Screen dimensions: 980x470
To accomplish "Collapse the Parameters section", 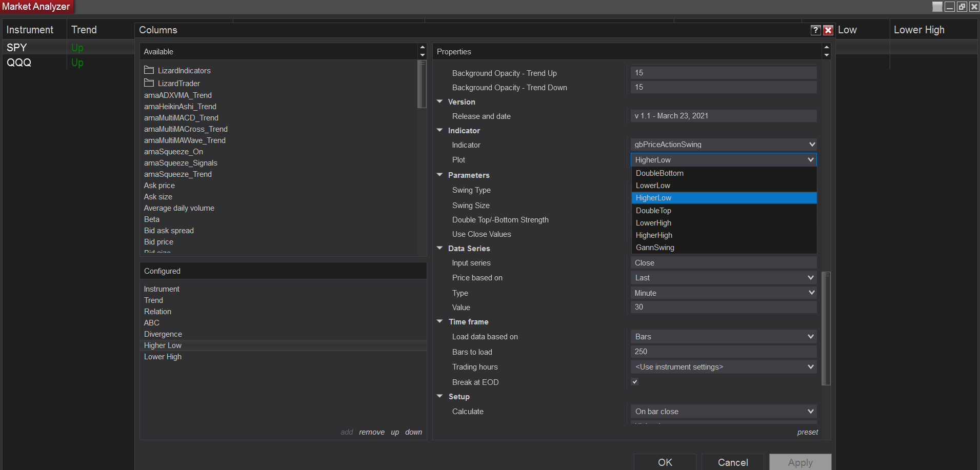I will coord(439,175).
